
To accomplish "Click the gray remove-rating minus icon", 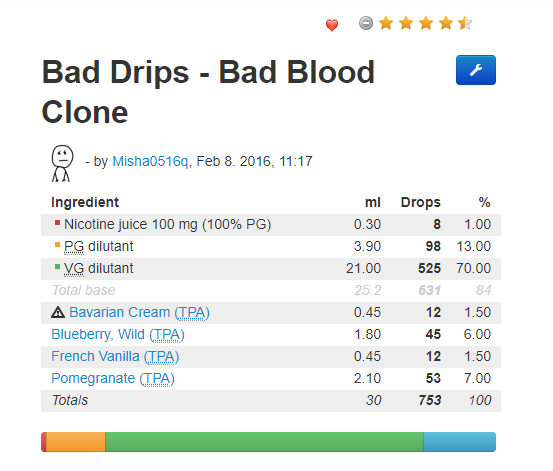I will 366,23.
